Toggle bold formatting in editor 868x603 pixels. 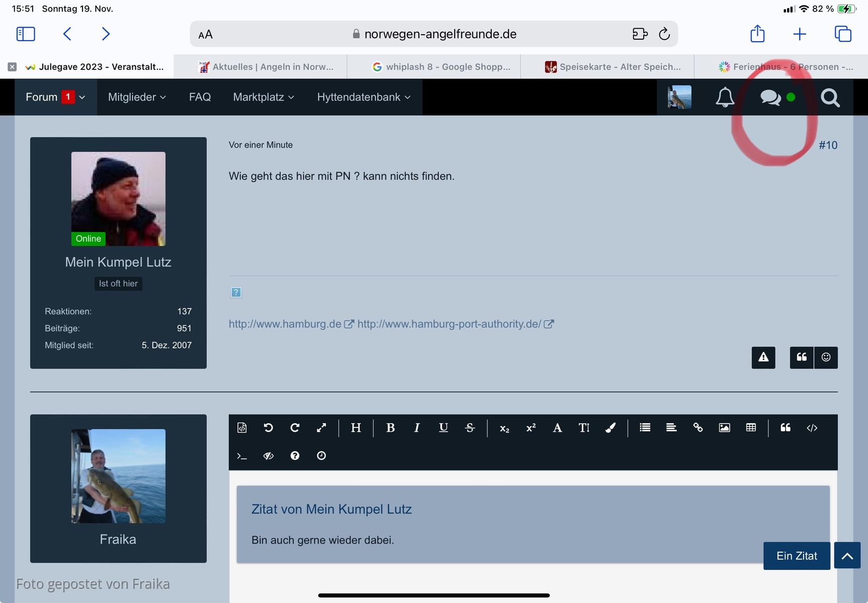click(x=390, y=428)
